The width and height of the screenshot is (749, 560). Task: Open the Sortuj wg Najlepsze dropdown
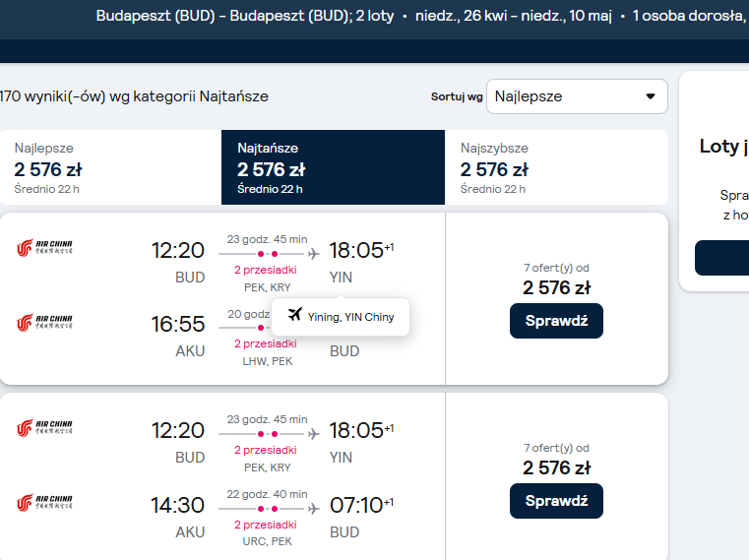pos(577,96)
